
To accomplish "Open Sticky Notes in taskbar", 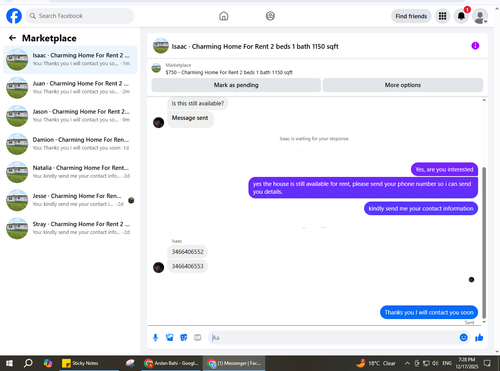I will 89,363.
